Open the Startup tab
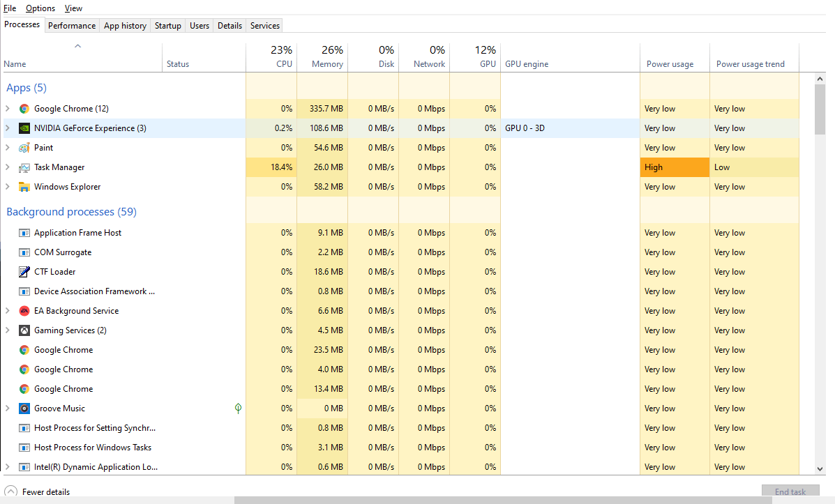The image size is (835, 504). coord(167,26)
